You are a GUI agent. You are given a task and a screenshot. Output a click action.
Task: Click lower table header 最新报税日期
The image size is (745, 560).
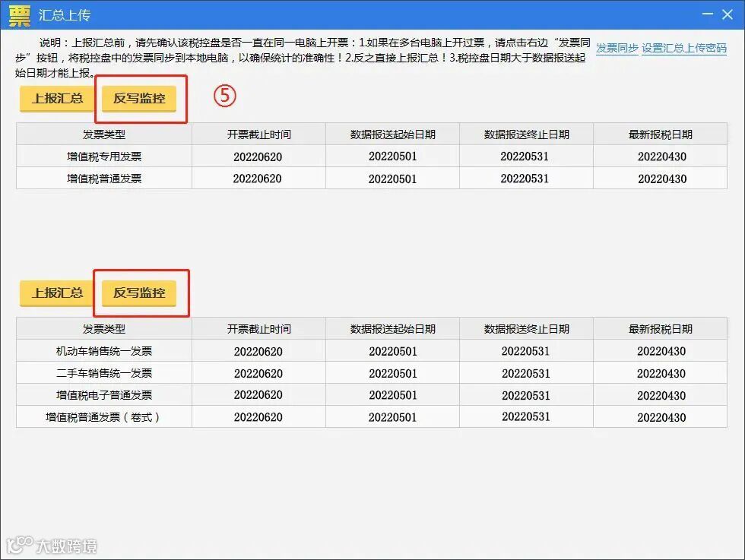pos(661,329)
